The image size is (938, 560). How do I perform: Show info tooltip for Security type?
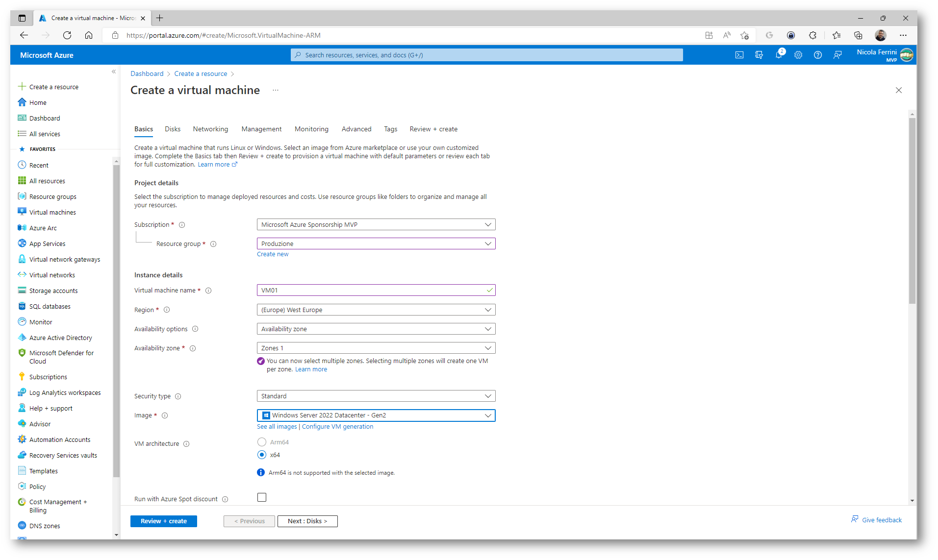tap(178, 396)
